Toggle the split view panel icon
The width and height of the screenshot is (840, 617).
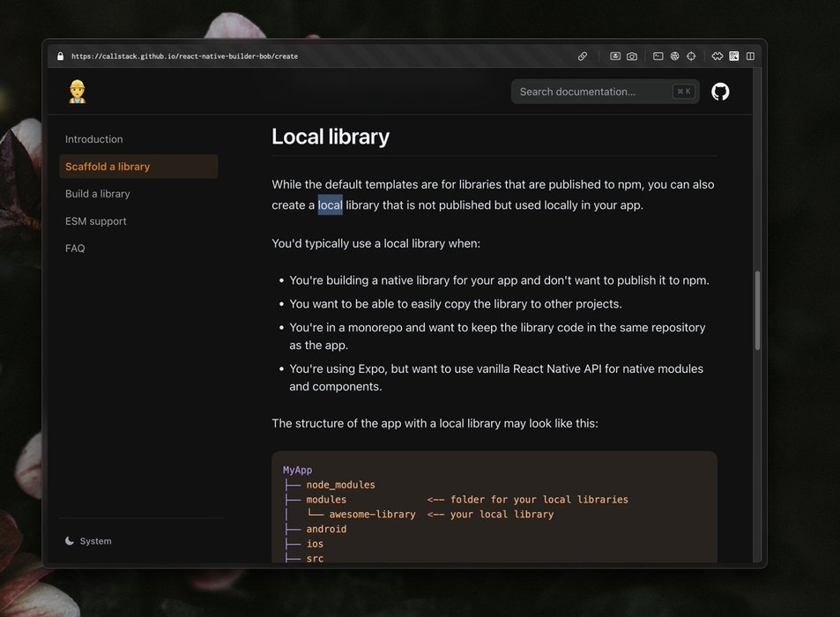[x=750, y=56]
